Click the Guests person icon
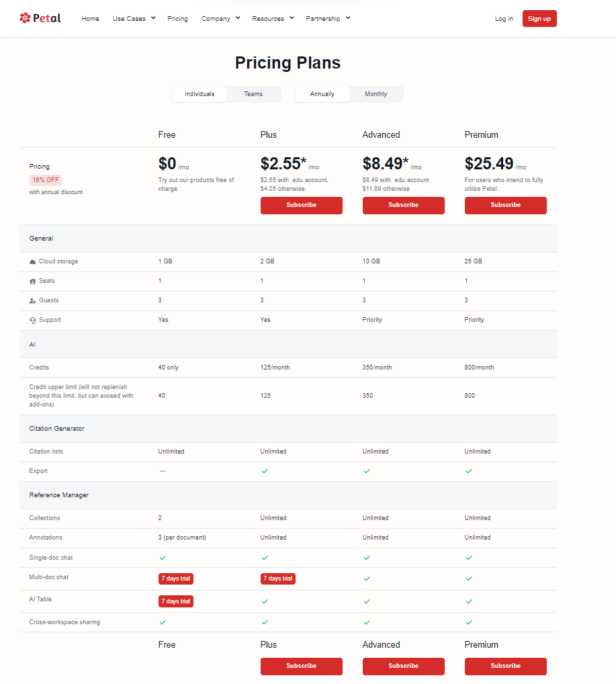 point(32,300)
